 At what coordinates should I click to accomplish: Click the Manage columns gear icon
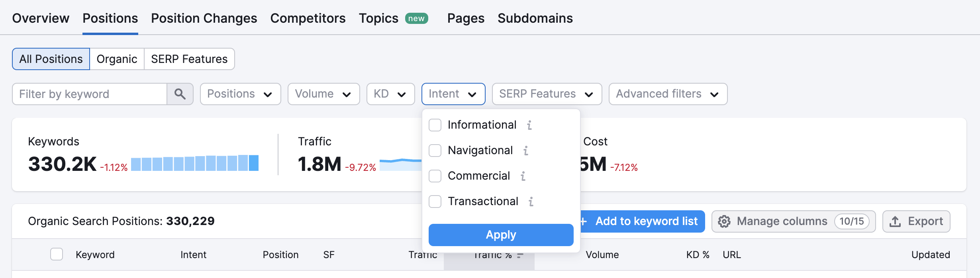(x=724, y=221)
